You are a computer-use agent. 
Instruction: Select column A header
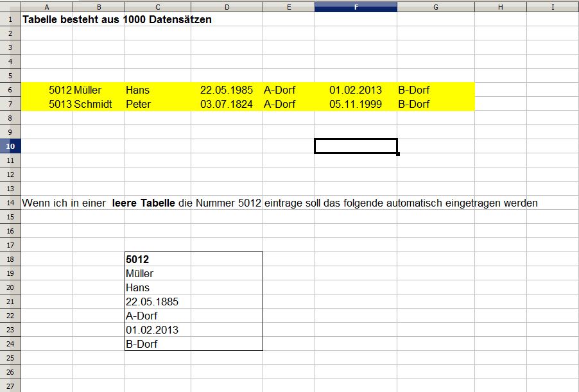[x=47, y=7]
